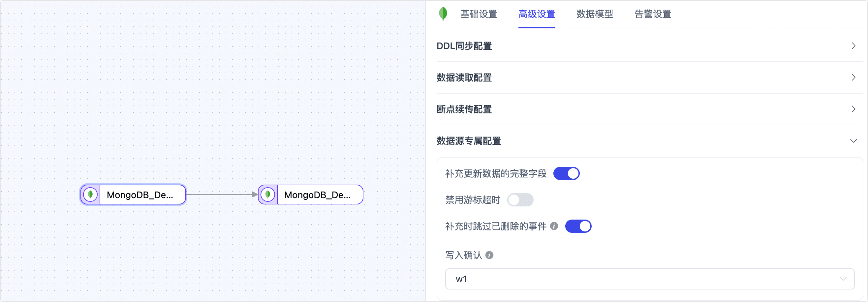Screen dimensions: 868x302
Task: Enable 禁用游标超时
Action: [x=521, y=200]
